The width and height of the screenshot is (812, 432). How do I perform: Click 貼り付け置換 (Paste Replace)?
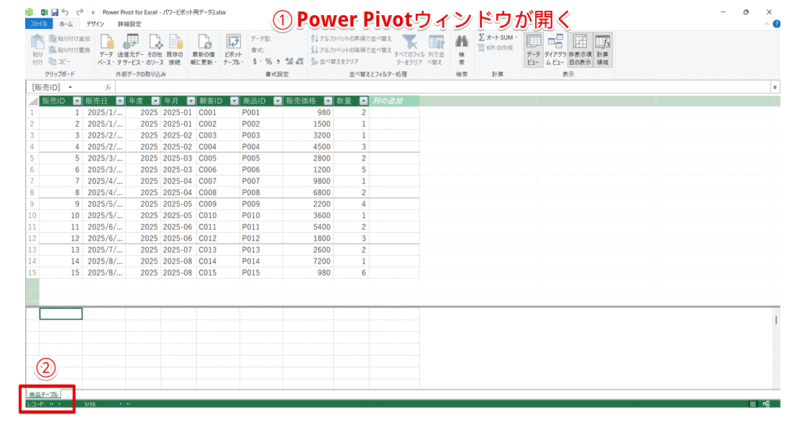pyautogui.click(x=70, y=50)
